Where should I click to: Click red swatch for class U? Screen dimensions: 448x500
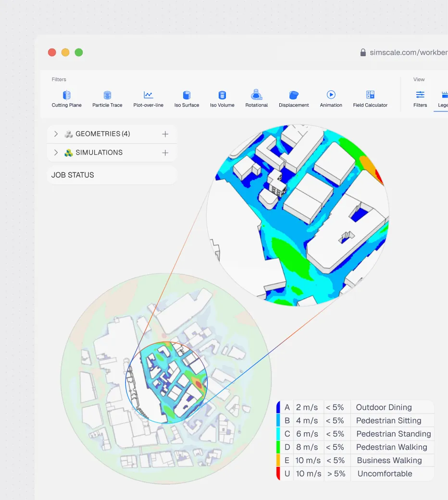pyautogui.click(x=278, y=474)
